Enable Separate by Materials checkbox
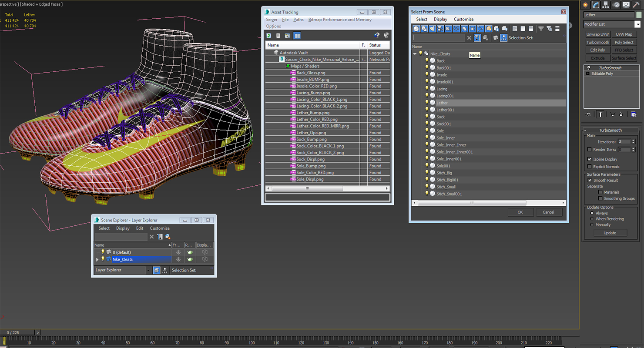Screen dimensions: 644x348 [x=600, y=192]
